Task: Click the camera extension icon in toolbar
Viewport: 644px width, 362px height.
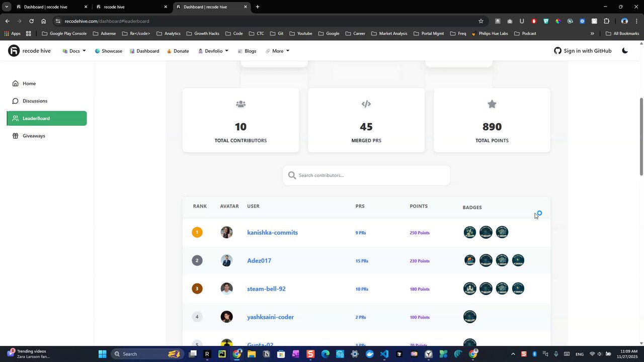Action: (x=510, y=21)
